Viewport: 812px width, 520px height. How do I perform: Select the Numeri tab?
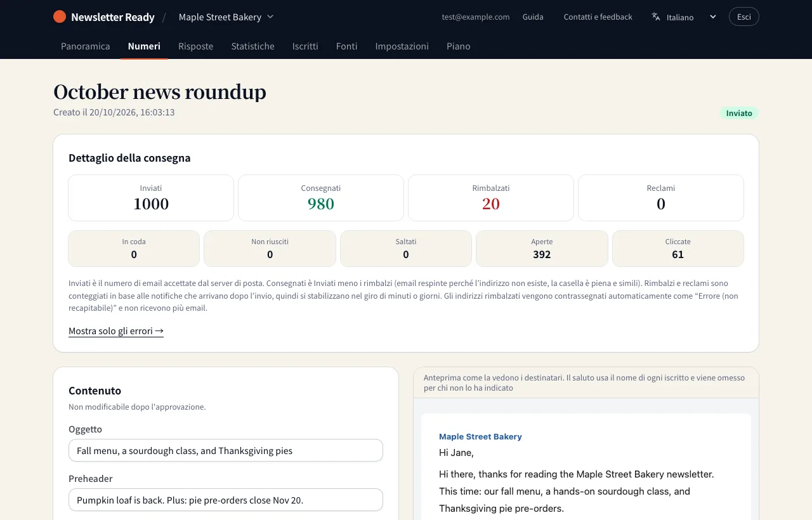pos(144,46)
